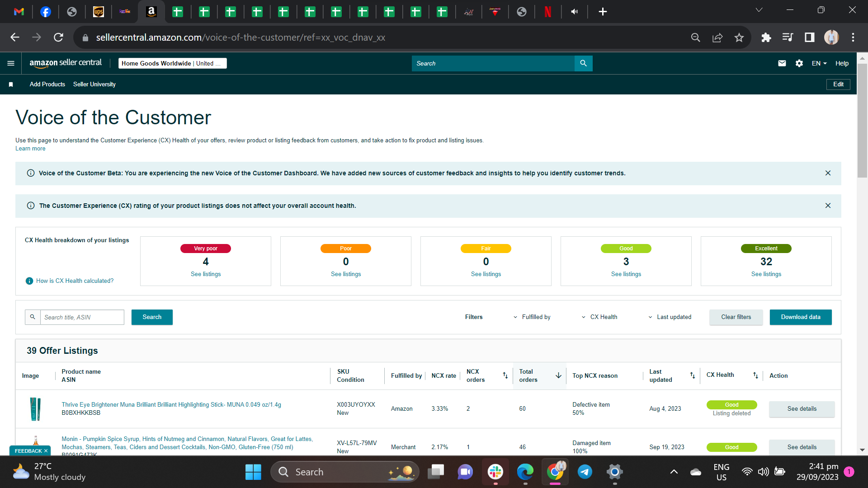
Task: Click the Search title, ASIN input
Action: (82, 317)
